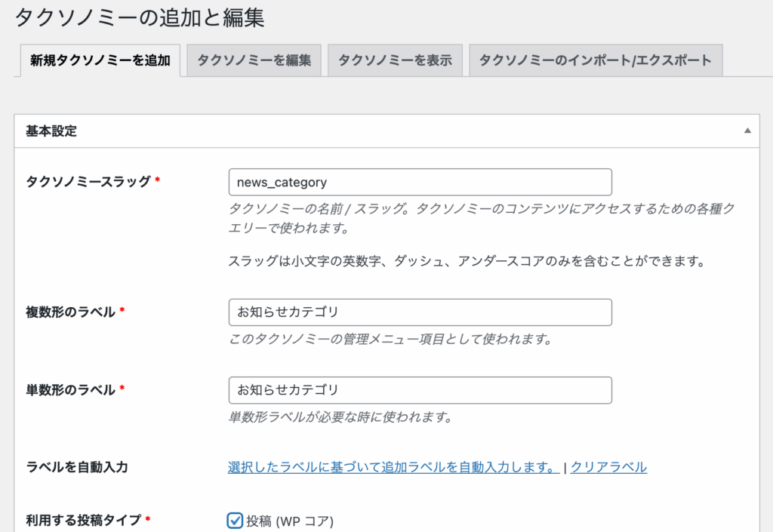Viewport: 773px width, 532px height.
Task: Open the 新規タクソノミーを追加 tab
Action: tap(100, 60)
